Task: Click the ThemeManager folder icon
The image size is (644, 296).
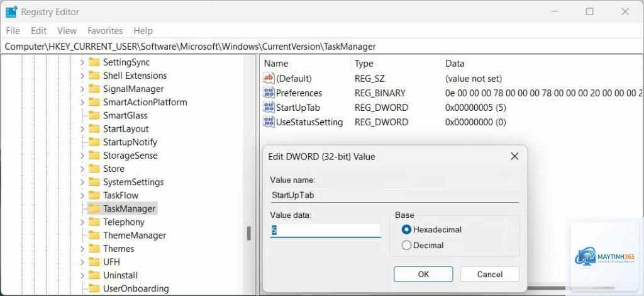Action: pyautogui.click(x=94, y=235)
